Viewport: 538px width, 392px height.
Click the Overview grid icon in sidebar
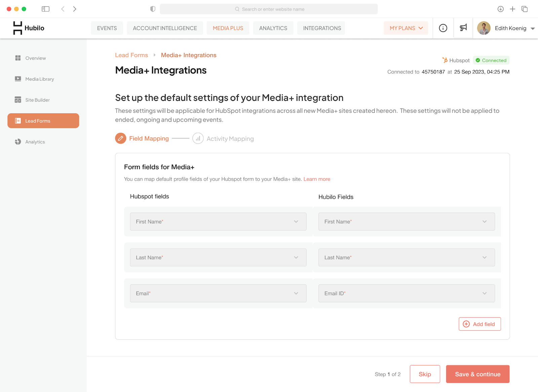click(18, 58)
